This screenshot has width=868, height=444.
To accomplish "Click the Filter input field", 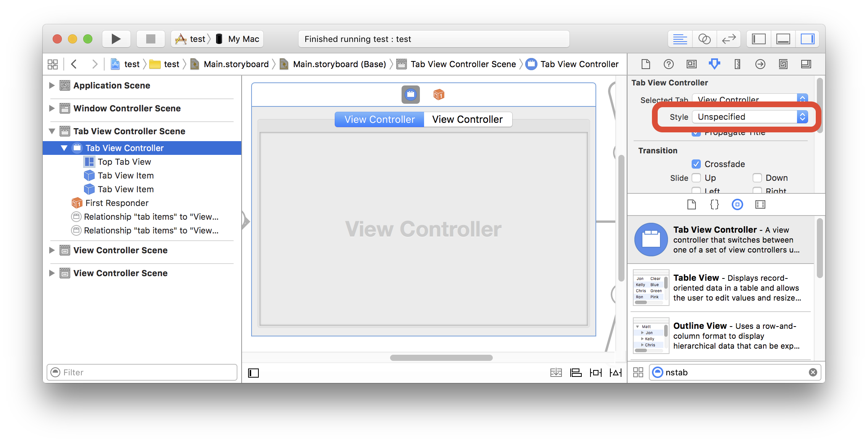I will pos(143,372).
